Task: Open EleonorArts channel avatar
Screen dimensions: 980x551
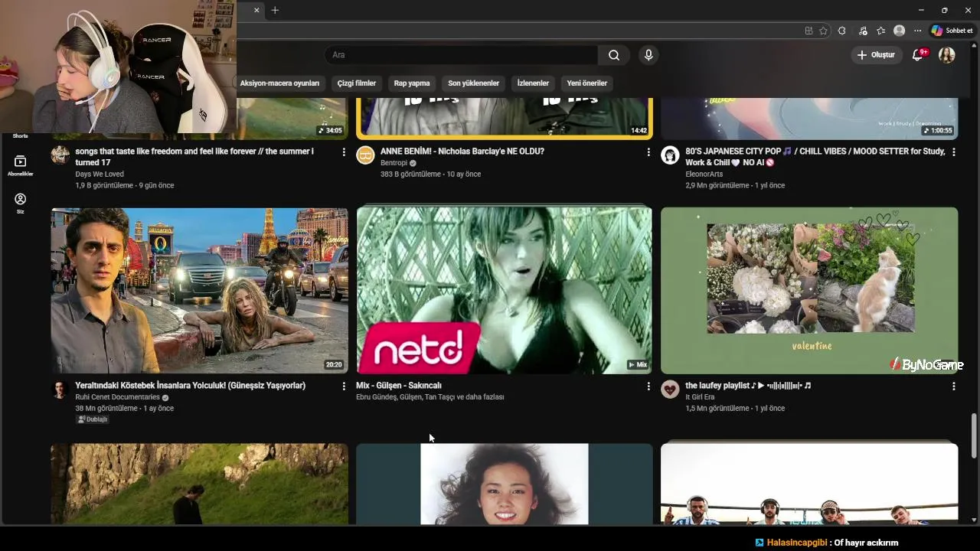Action: pos(670,155)
